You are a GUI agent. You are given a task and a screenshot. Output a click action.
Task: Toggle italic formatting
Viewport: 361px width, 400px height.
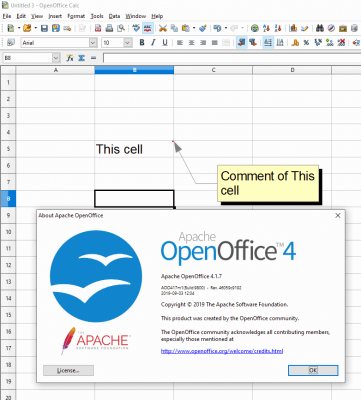pyautogui.click(x=153, y=42)
